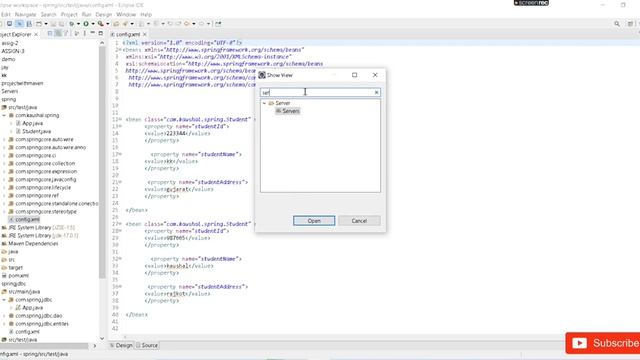The height and width of the screenshot is (360, 640).
Task: Click the Open button in Show View
Action: 314,221
